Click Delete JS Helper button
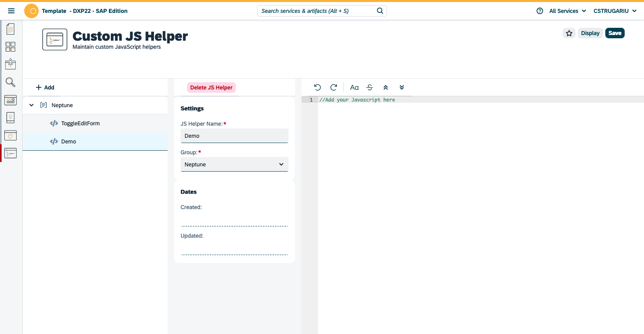644x334 pixels. [211, 87]
